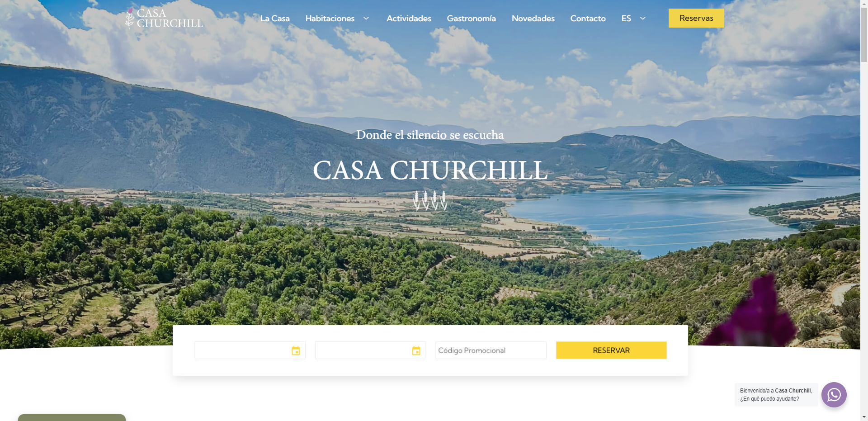Viewport: 868px width, 421px height.
Task: Open the WhatsApp chat bubble icon
Action: pos(834,395)
